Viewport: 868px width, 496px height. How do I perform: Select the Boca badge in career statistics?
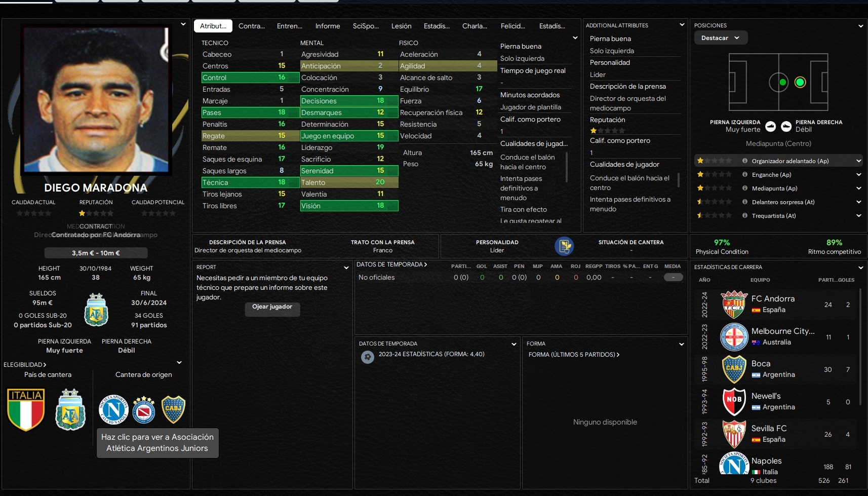[734, 369]
